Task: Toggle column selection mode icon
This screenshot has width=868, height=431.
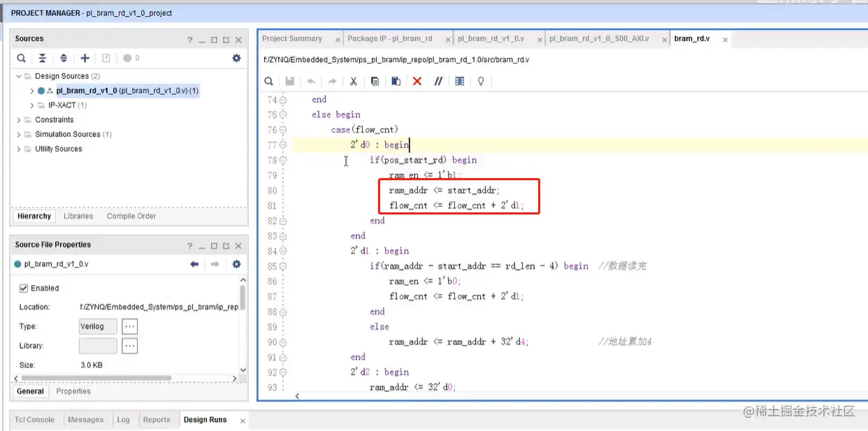Action: (x=459, y=81)
